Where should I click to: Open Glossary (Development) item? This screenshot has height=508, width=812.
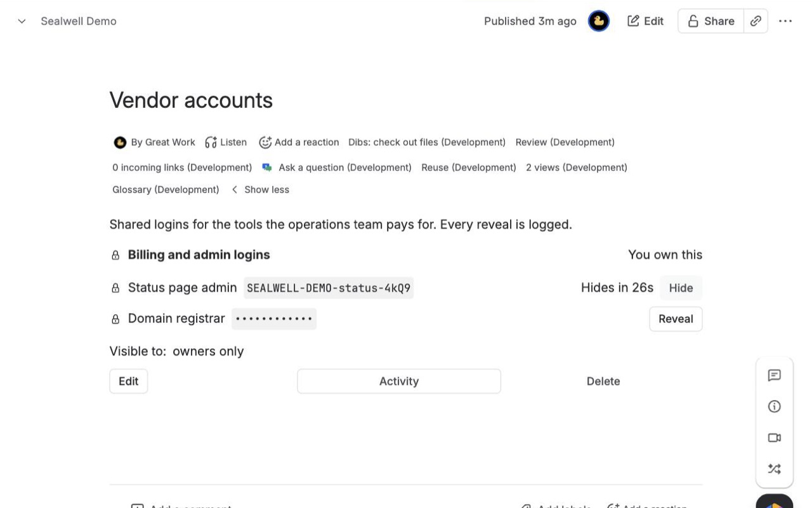tap(166, 190)
